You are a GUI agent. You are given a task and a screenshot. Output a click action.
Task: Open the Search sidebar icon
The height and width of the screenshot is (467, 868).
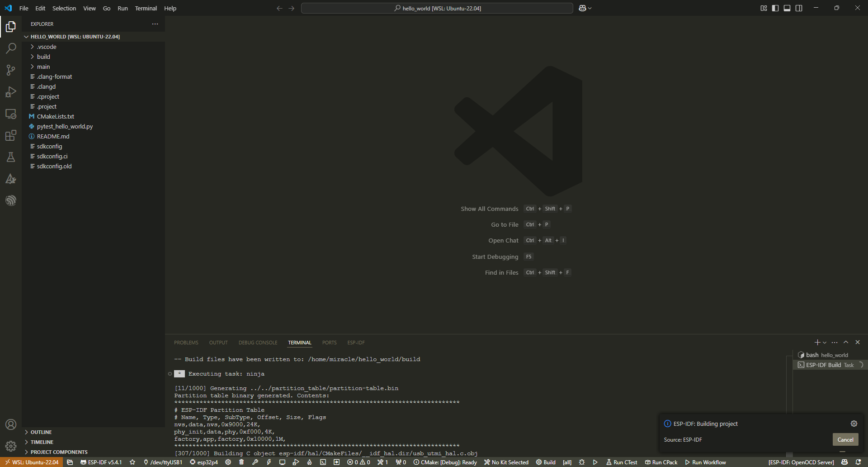tap(11, 48)
